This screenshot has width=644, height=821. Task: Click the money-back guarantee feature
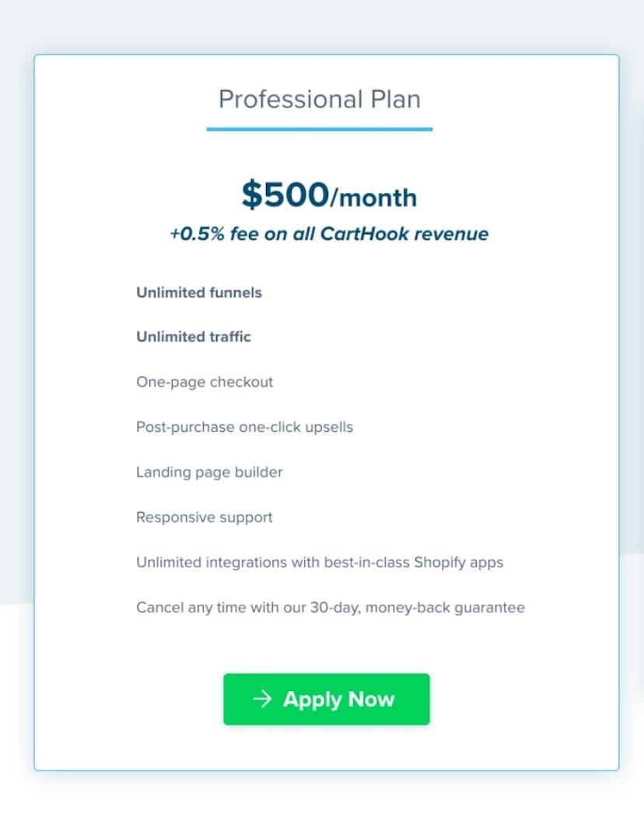tap(331, 607)
